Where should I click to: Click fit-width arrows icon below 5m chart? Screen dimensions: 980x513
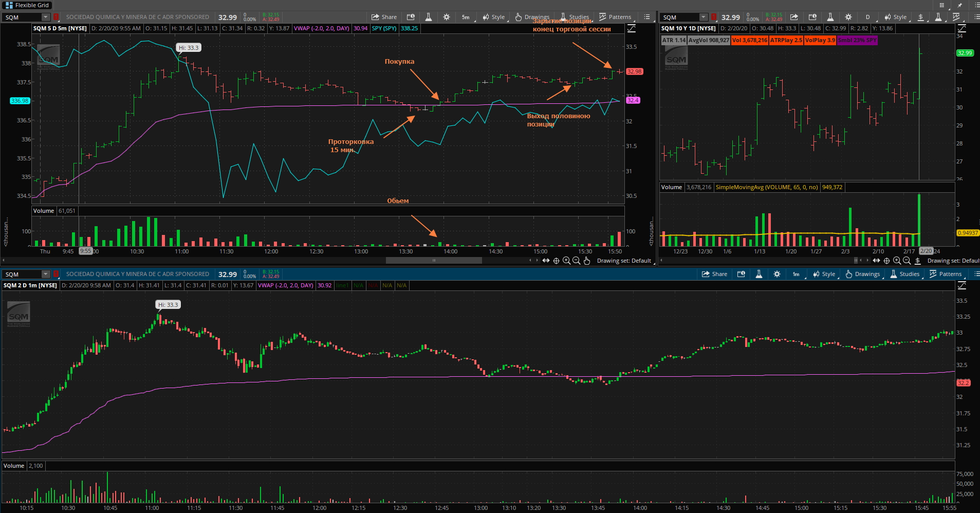pyautogui.click(x=546, y=261)
